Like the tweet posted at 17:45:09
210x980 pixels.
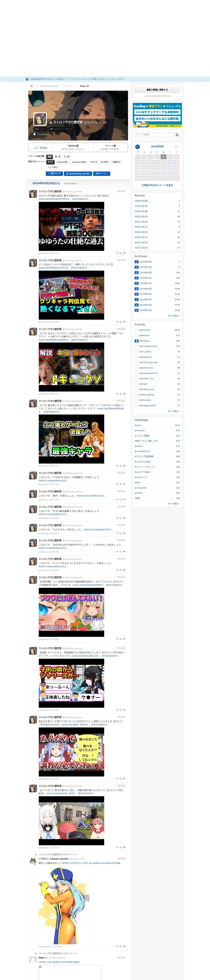124,639
